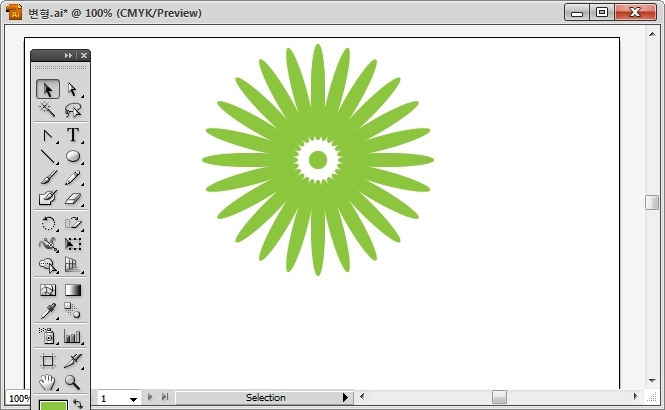Select the Shear tool beside Rotate
Viewport: 665px width, 410px height.
point(73,223)
